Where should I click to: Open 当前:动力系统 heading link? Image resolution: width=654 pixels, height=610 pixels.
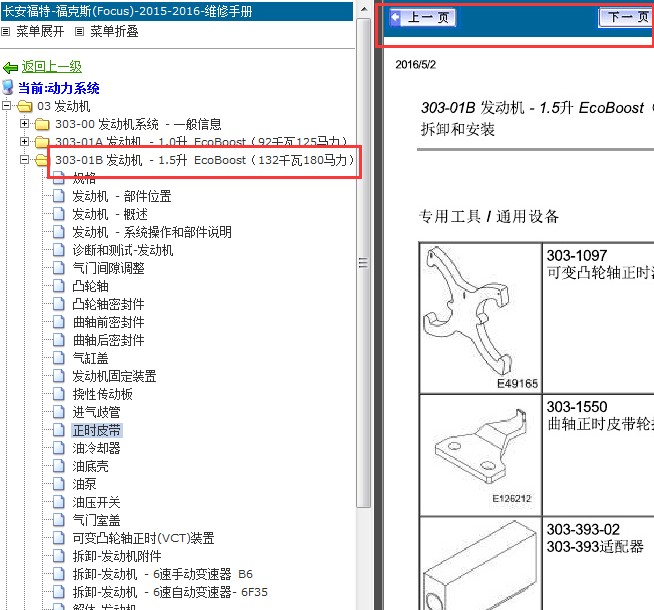59,88
